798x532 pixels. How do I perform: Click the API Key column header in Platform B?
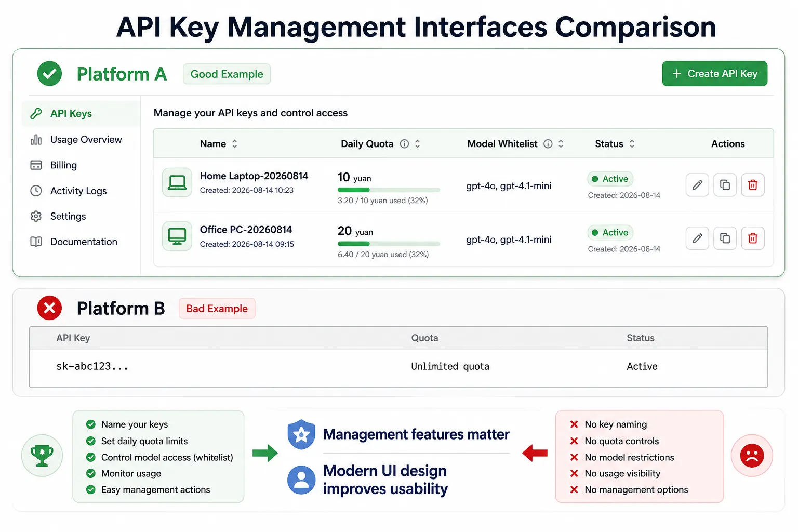(73, 338)
